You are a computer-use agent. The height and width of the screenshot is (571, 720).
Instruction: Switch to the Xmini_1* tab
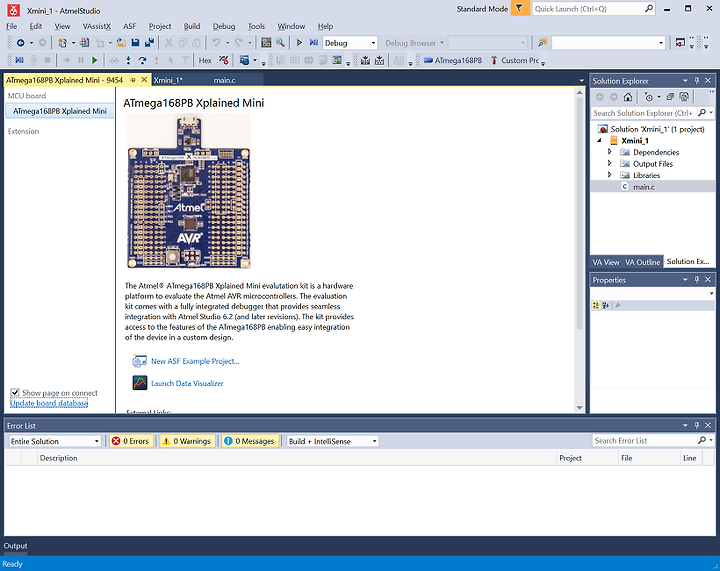(168, 80)
